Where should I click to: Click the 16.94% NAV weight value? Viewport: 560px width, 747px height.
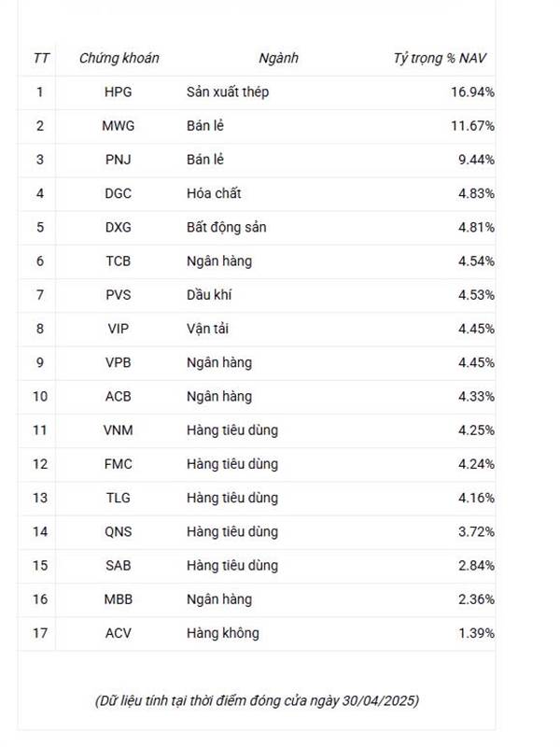[x=472, y=92]
